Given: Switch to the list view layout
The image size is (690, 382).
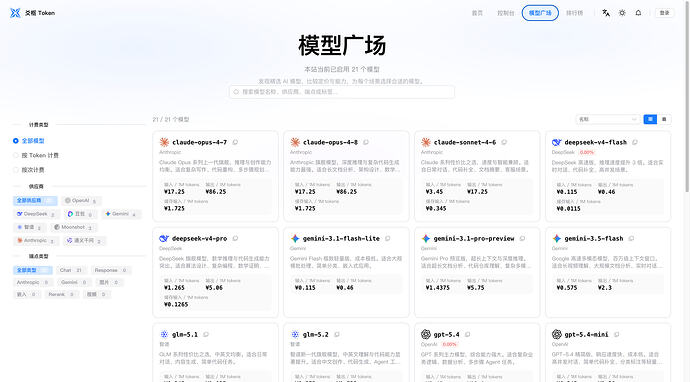Looking at the screenshot, I should 664,119.
